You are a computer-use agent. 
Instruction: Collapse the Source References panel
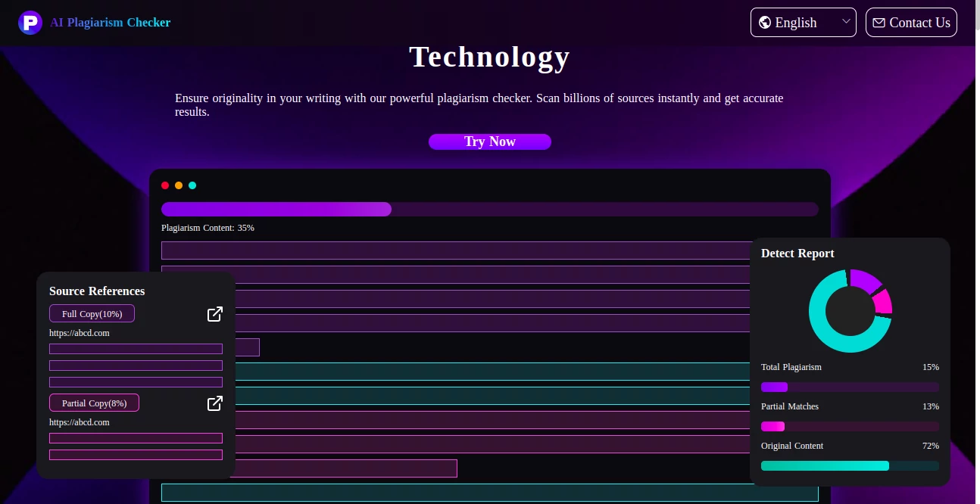(97, 291)
